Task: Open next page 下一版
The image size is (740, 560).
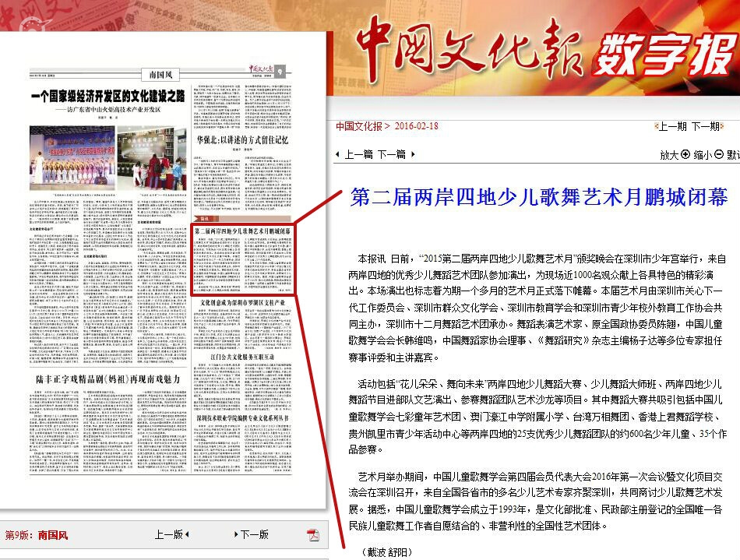Action: coord(255,534)
